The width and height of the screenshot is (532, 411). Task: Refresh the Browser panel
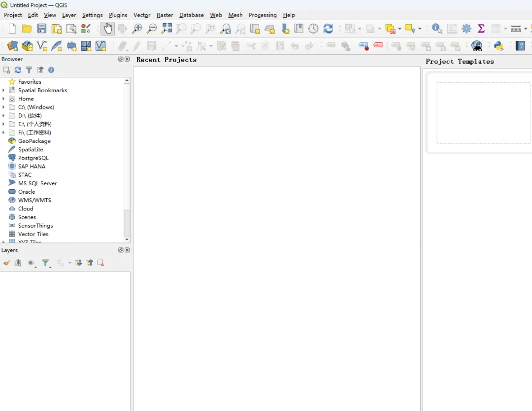(18, 70)
